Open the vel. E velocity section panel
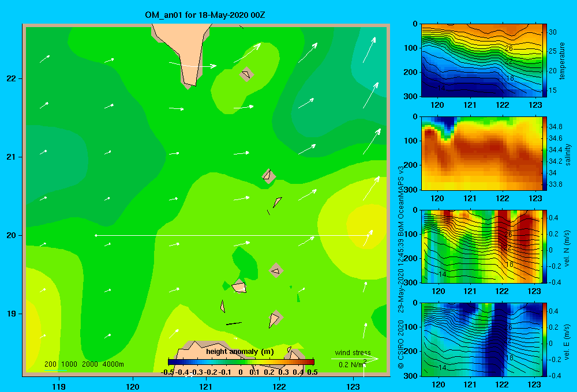This screenshot has width=577, height=392. click(x=482, y=340)
